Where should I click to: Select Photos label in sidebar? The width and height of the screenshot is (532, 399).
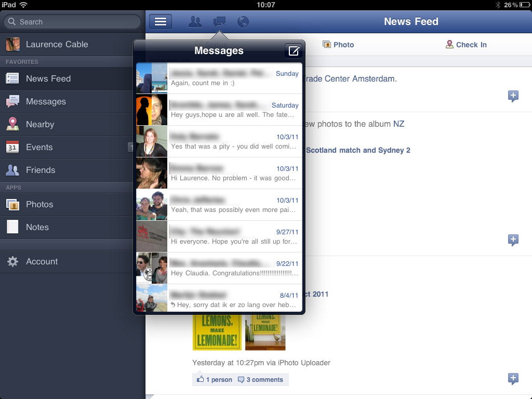tap(39, 204)
